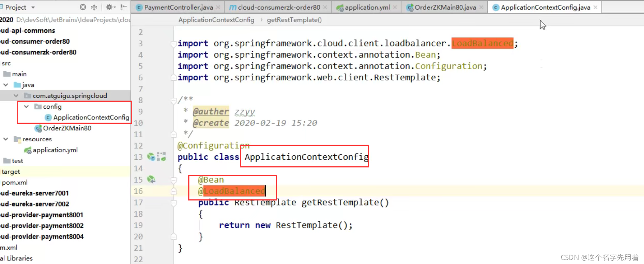The height and width of the screenshot is (264, 644).
Task: Click the locate-in-project crosshair icon
Action: point(83,7)
